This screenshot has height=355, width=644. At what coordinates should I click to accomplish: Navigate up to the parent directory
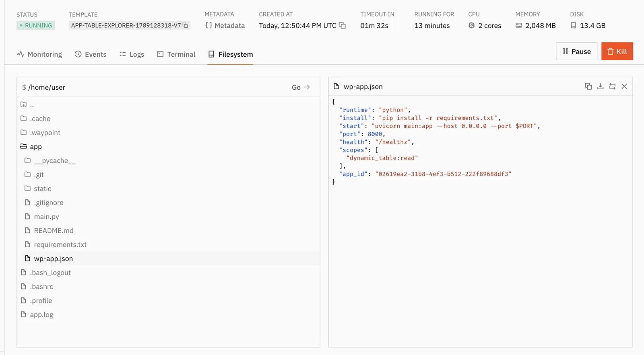[x=168, y=105]
